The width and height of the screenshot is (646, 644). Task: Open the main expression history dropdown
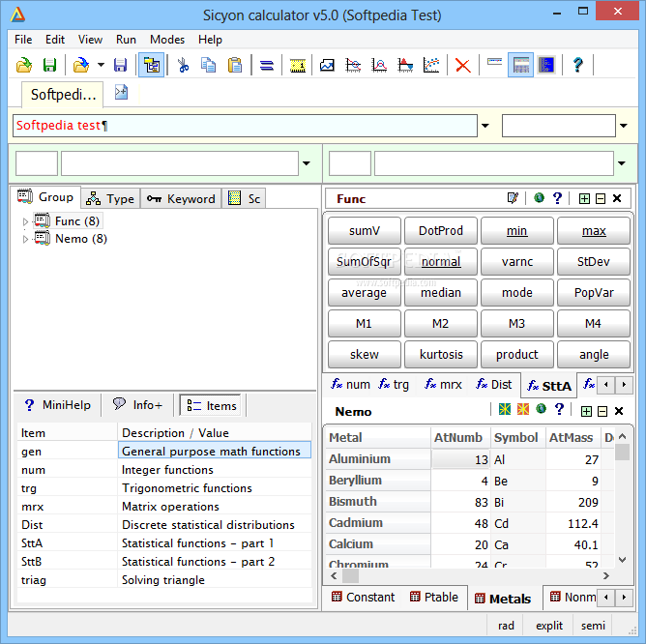pos(485,126)
